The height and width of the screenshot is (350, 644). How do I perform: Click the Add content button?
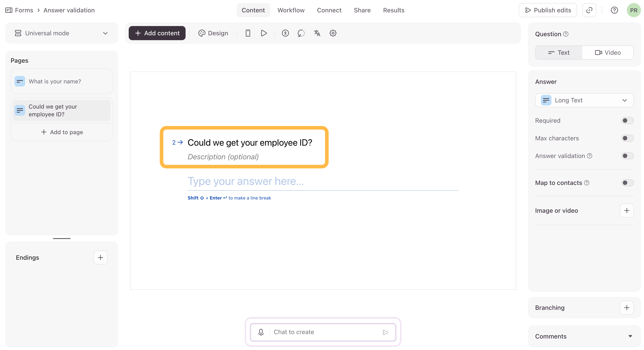point(157,33)
